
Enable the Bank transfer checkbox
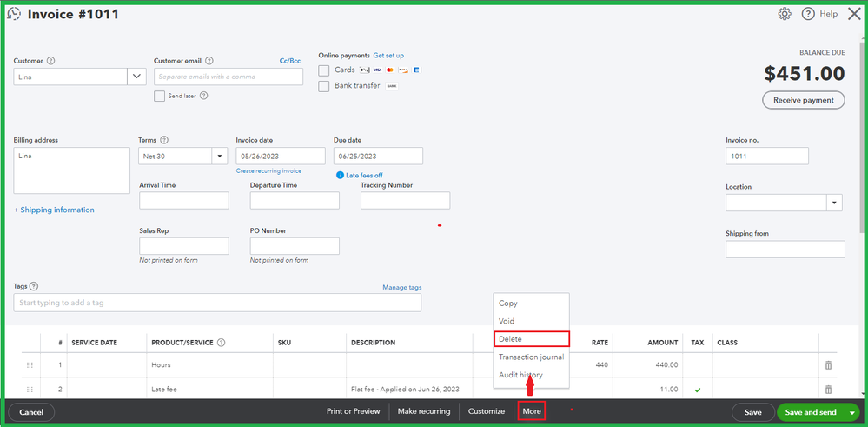coord(324,86)
